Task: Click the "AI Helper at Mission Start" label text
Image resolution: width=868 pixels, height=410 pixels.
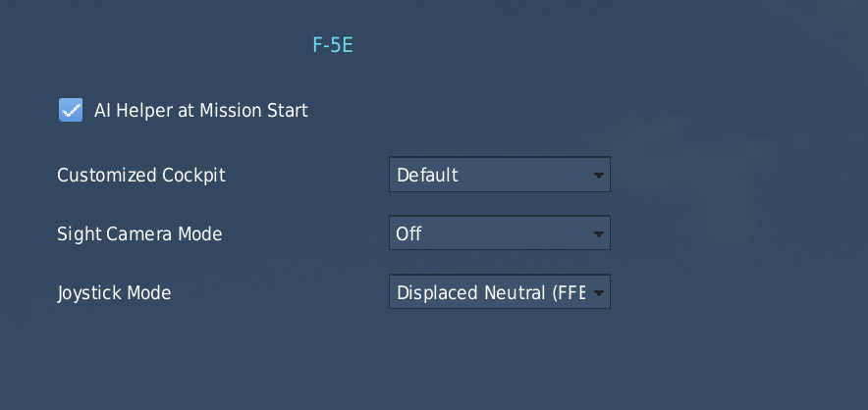Action: click(200, 110)
